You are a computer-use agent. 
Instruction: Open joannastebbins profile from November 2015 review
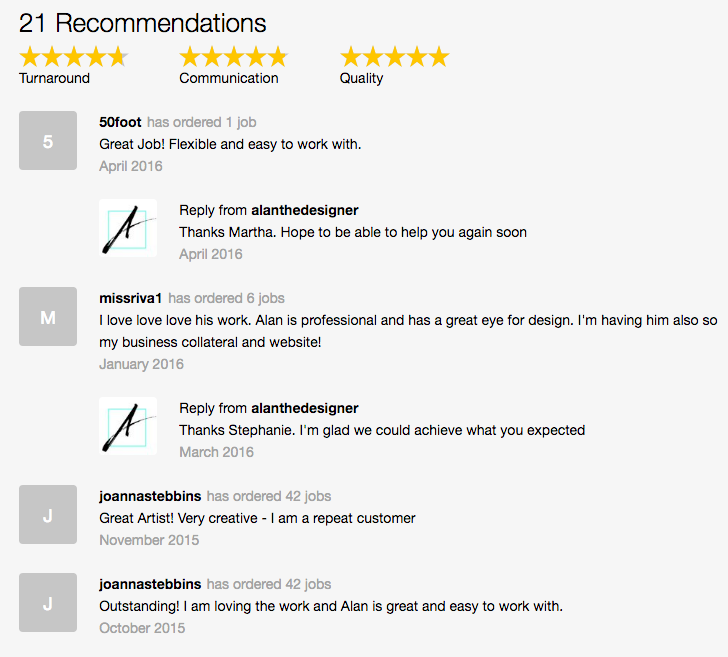click(x=150, y=496)
